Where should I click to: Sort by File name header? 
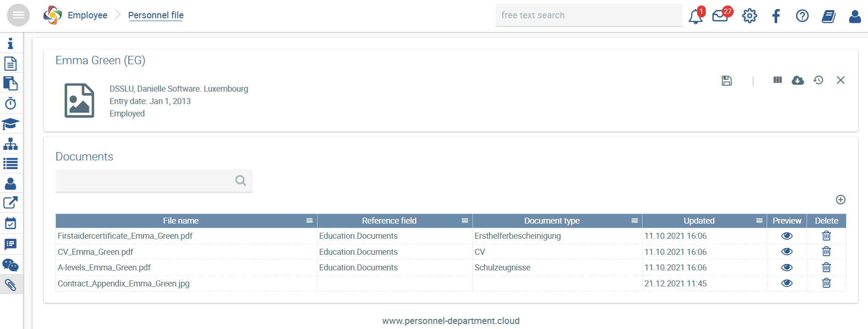pos(181,221)
